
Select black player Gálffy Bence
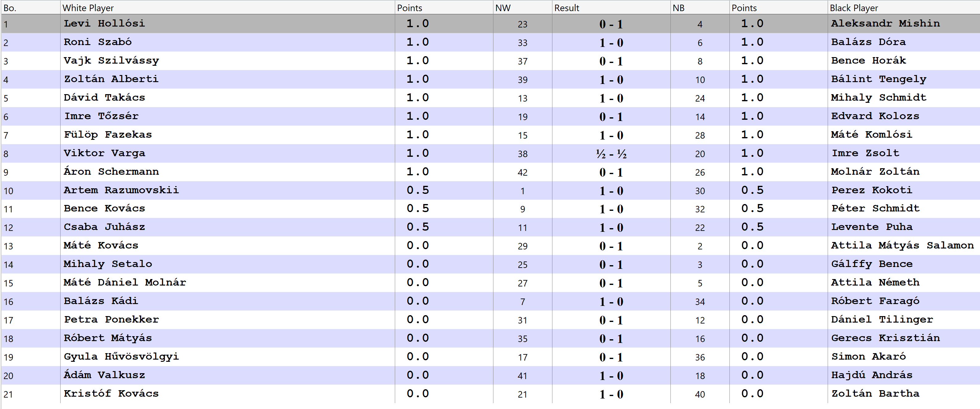(x=872, y=264)
